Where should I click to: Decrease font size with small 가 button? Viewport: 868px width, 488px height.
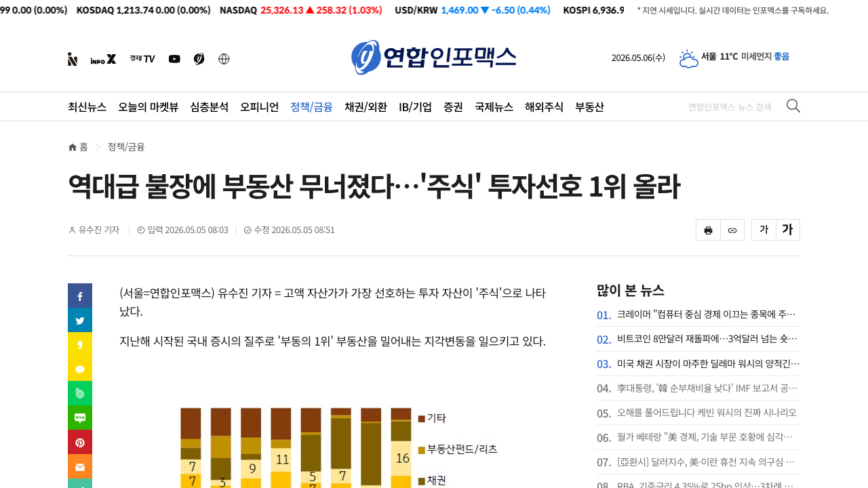point(764,230)
